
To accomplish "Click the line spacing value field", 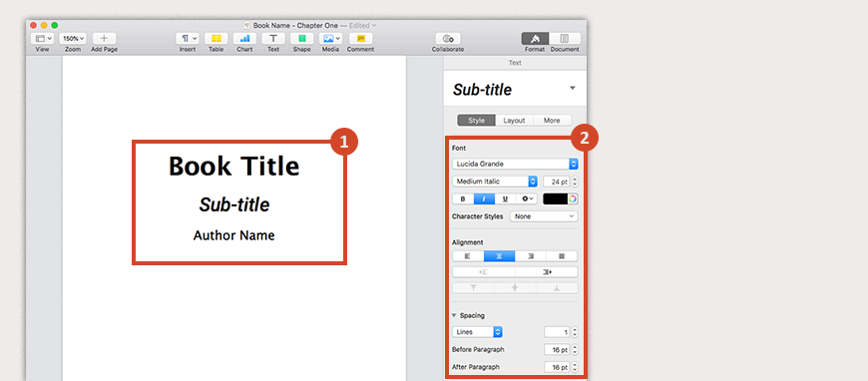I will pos(557,332).
